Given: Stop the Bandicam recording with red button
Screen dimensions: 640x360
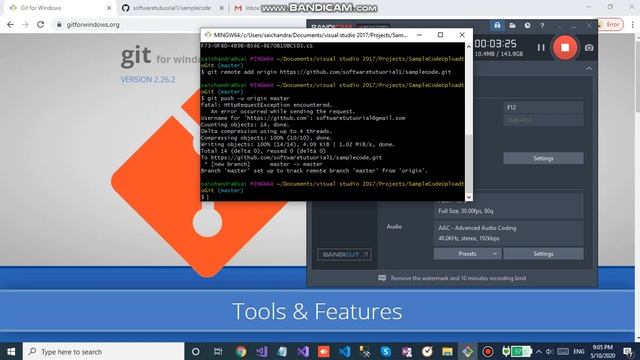Looking at the screenshot, I should (x=565, y=48).
